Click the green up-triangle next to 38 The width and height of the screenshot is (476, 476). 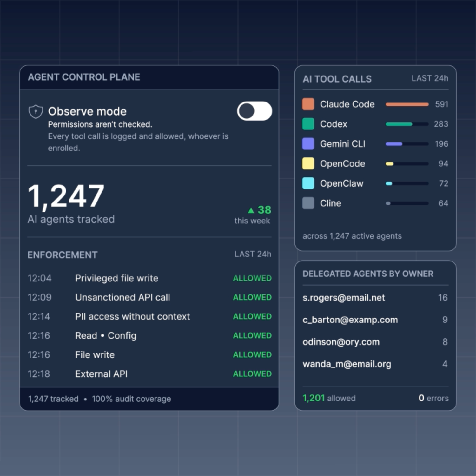[x=251, y=210]
